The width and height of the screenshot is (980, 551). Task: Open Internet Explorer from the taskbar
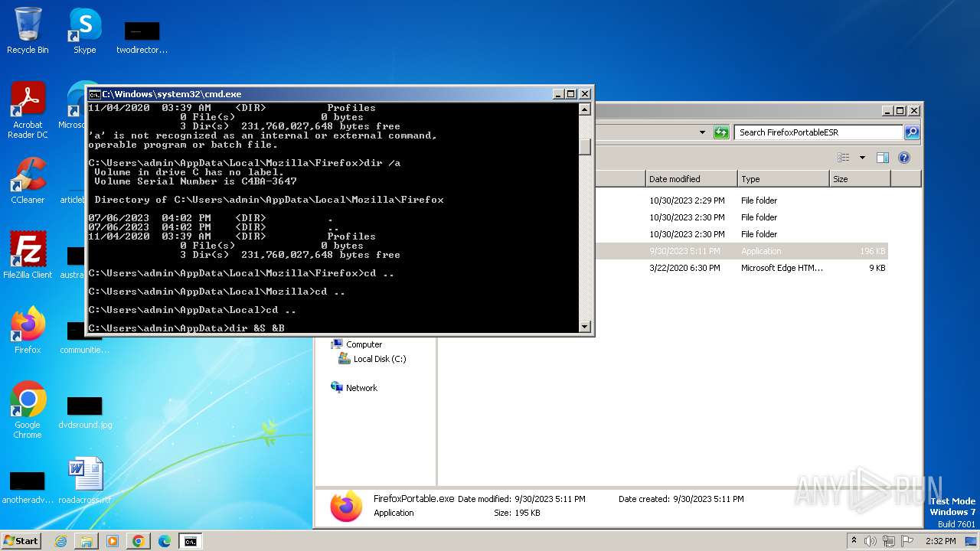(x=60, y=541)
